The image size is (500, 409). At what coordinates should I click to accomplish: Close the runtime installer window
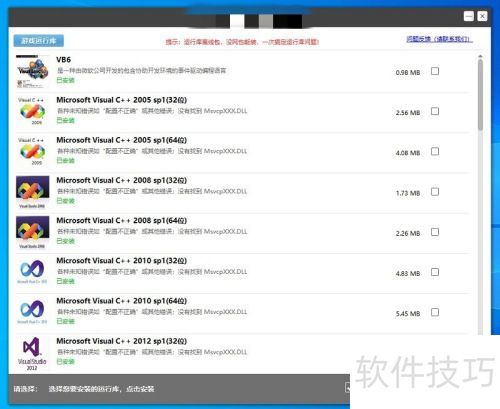pos(482,16)
